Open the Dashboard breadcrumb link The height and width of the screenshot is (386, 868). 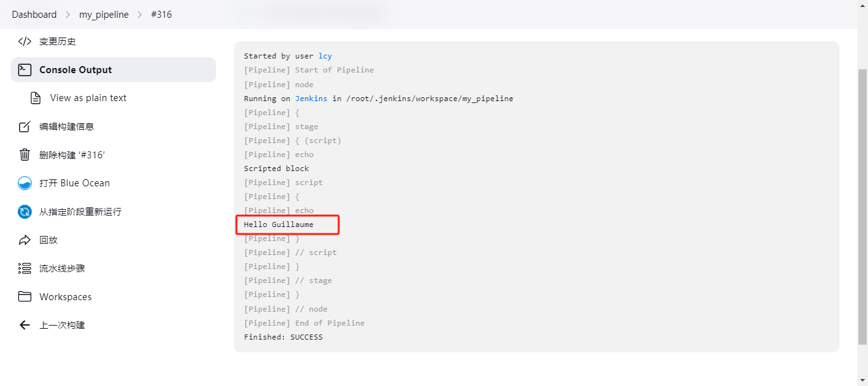pos(34,14)
